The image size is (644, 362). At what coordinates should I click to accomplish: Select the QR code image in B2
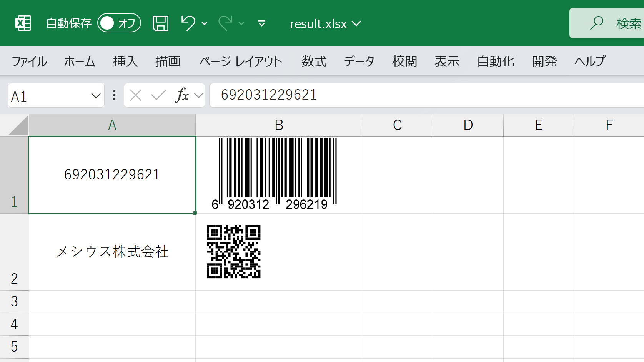coord(234,252)
